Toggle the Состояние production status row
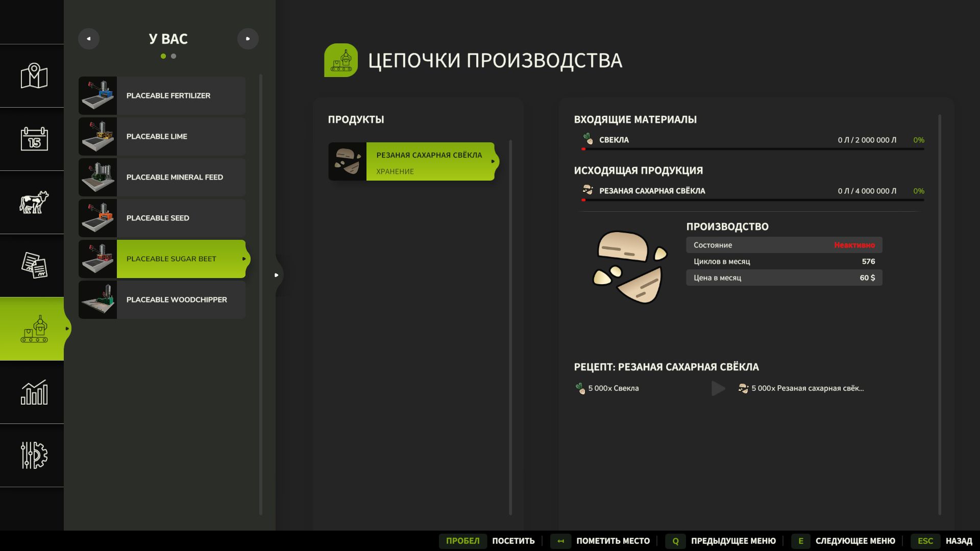This screenshot has height=551, width=980. click(x=783, y=245)
